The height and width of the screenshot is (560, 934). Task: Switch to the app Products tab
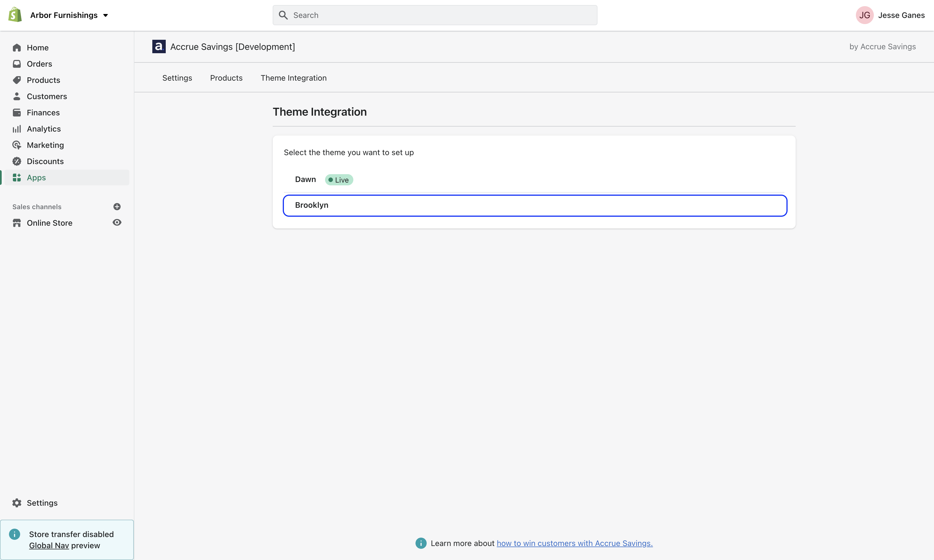(x=226, y=78)
